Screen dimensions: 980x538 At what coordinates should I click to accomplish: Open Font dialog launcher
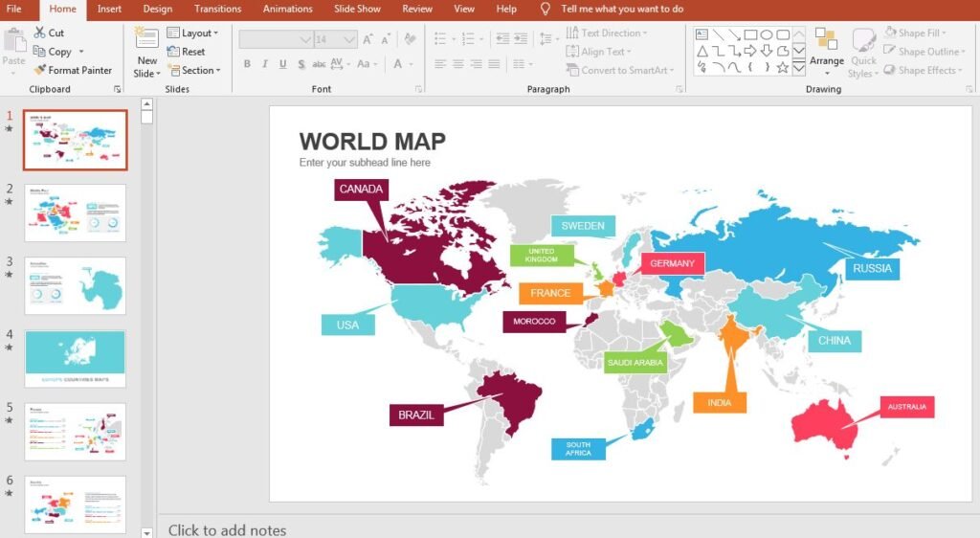tap(419, 89)
